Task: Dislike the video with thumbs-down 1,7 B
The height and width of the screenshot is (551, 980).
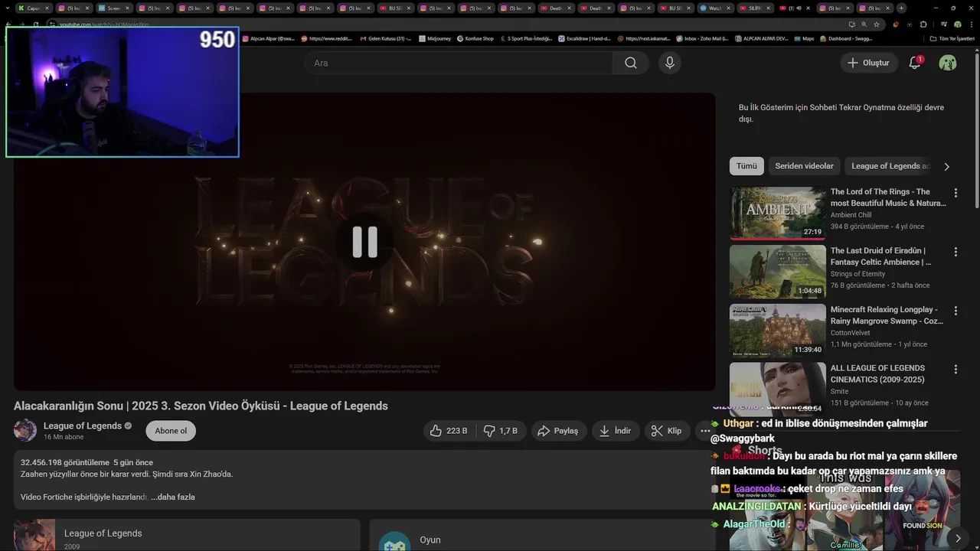Action: 501,431
